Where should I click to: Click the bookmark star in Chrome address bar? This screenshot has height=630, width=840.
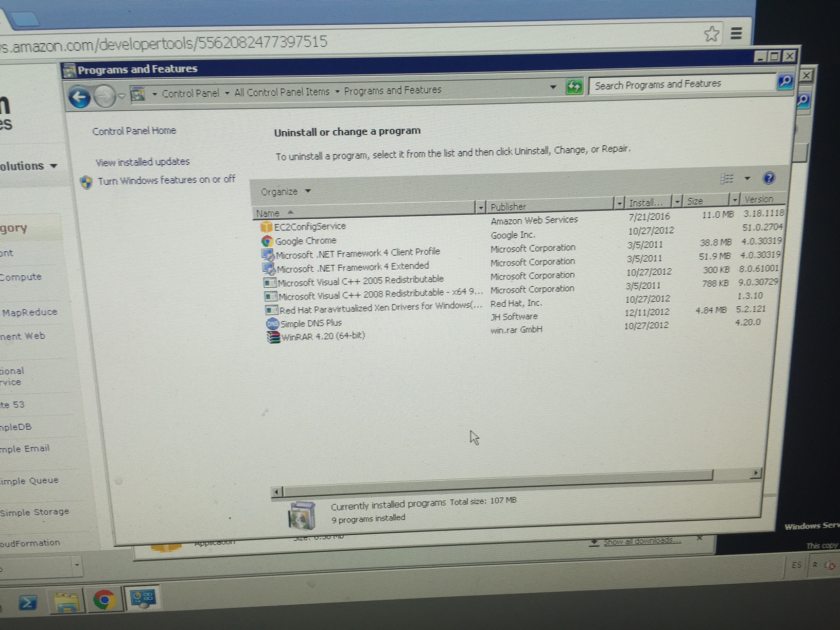(x=711, y=34)
